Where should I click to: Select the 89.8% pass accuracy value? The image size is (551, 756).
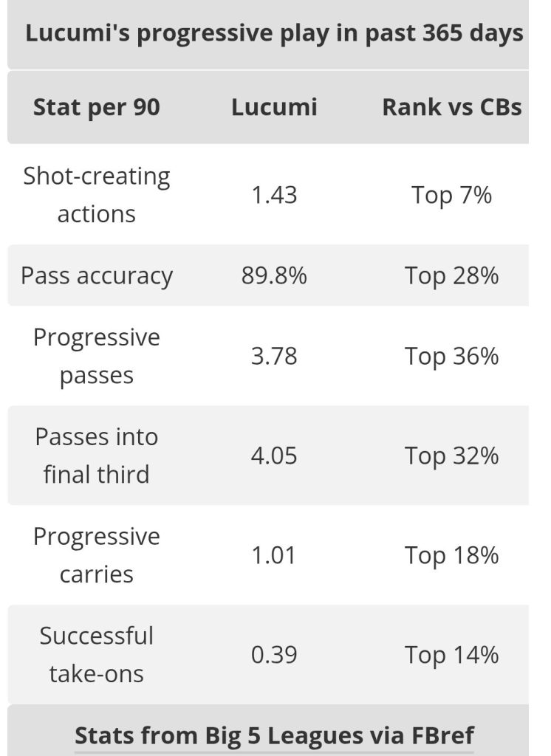point(274,275)
